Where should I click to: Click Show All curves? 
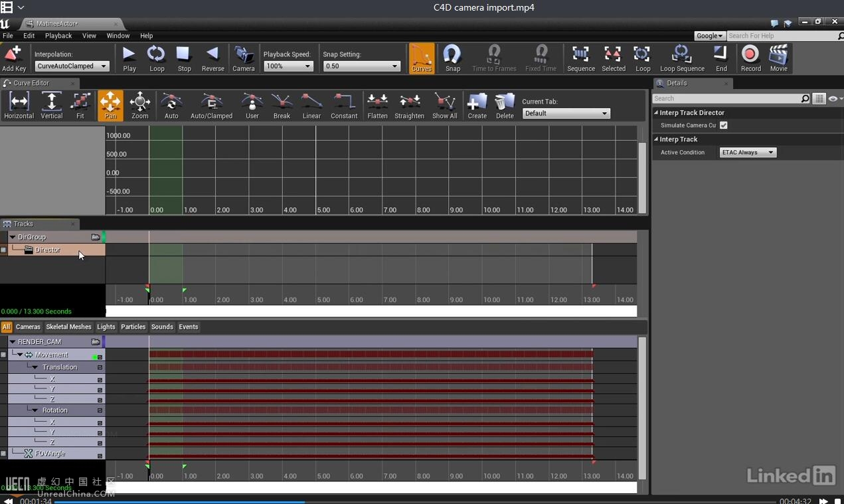pyautogui.click(x=445, y=106)
